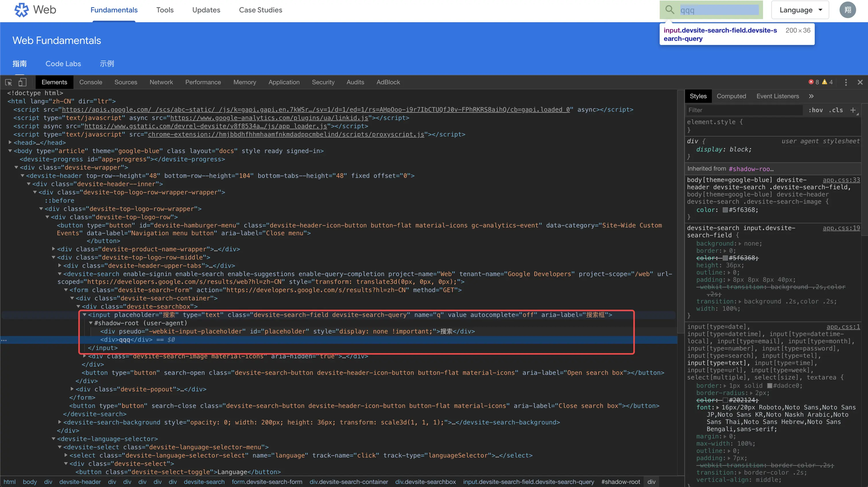Click the red error count icon
This screenshot has width=868, height=487.
point(811,82)
